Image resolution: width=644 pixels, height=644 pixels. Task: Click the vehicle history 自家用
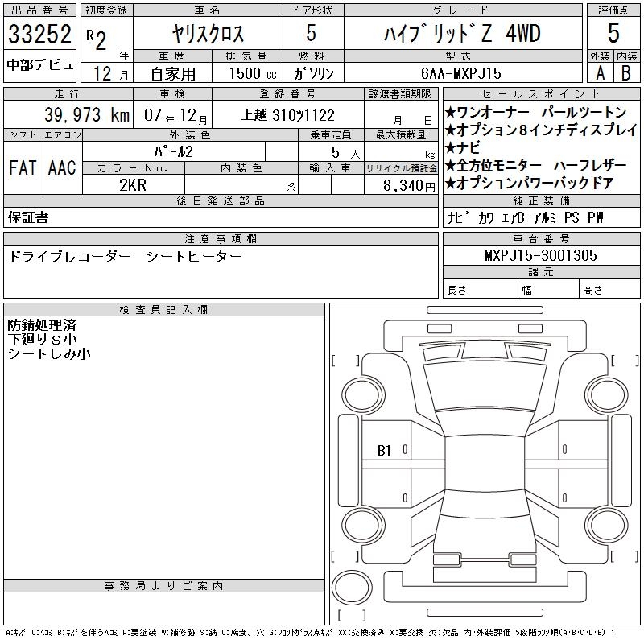[173, 74]
